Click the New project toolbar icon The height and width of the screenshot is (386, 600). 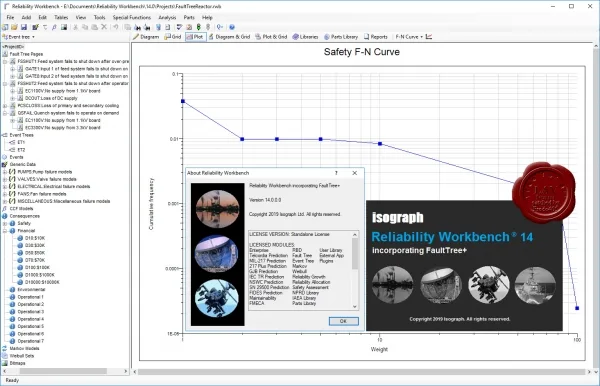pyautogui.click(x=5, y=27)
